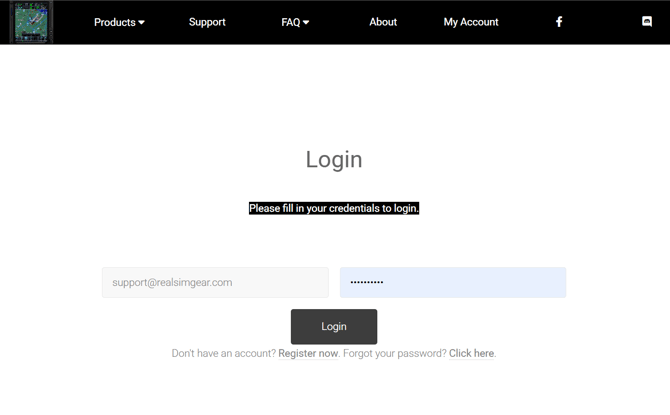Follow the Click here password reset link
Viewport: 670px width, 415px height.
click(x=471, y=353)
